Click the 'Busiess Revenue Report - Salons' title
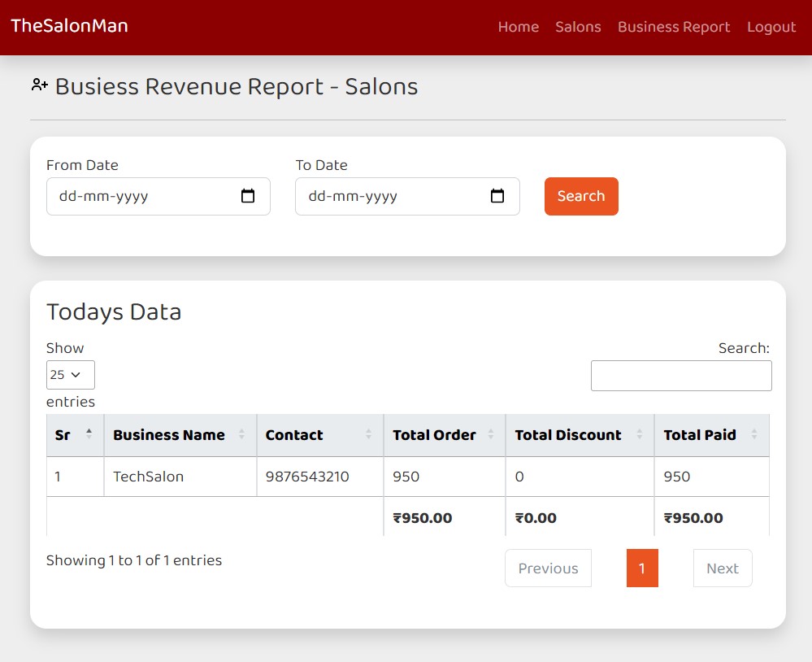 237,86
